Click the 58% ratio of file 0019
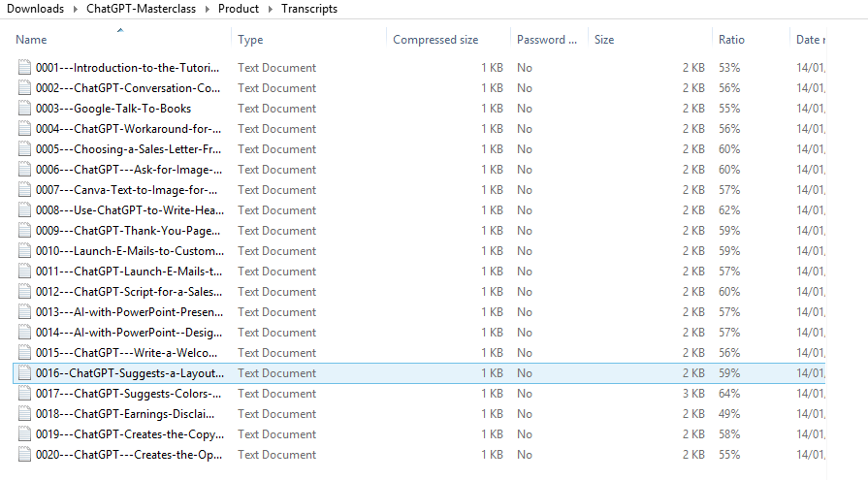 click(729, 434)
